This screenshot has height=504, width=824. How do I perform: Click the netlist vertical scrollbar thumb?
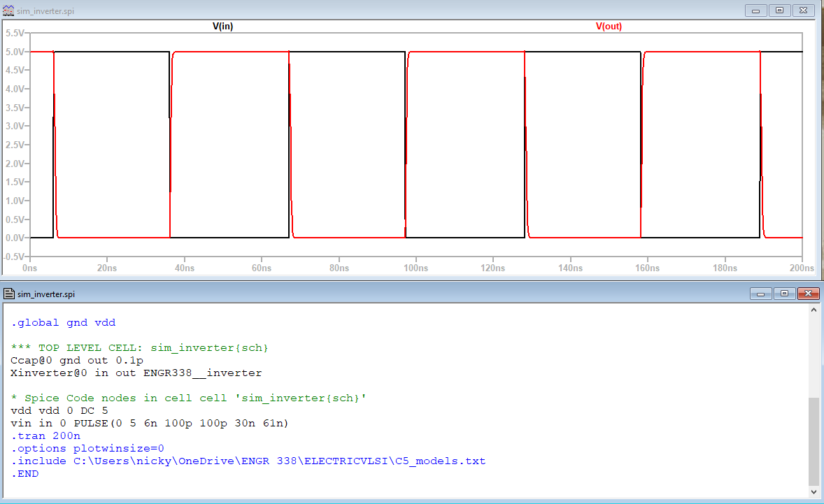tap(814, 442)
